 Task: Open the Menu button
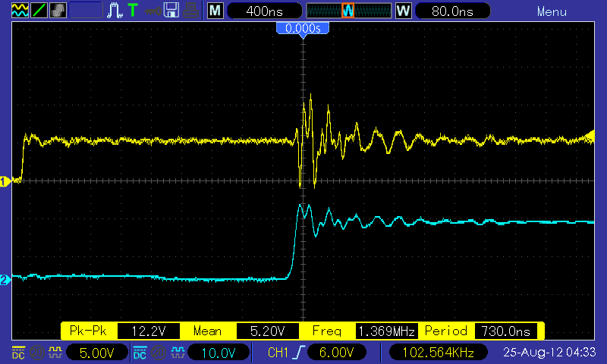552,11
